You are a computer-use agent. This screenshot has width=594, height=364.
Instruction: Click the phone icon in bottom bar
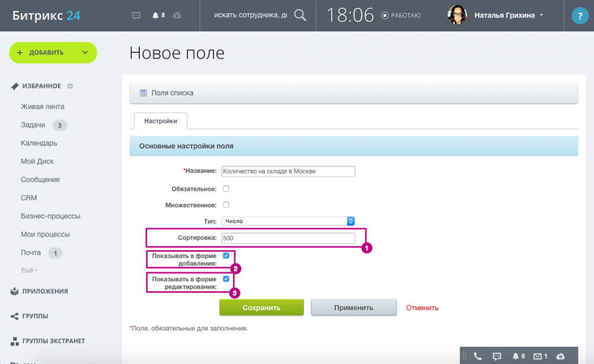click(x=477, y=356)
